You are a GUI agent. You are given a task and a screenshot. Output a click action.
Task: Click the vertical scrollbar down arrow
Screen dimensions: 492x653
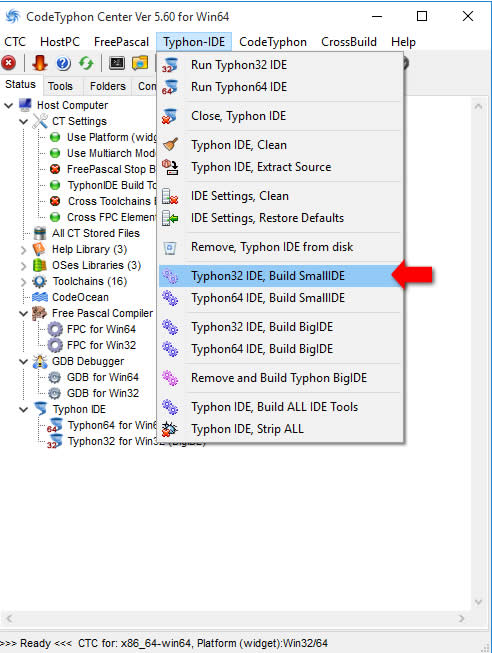(x=478, y=602)
